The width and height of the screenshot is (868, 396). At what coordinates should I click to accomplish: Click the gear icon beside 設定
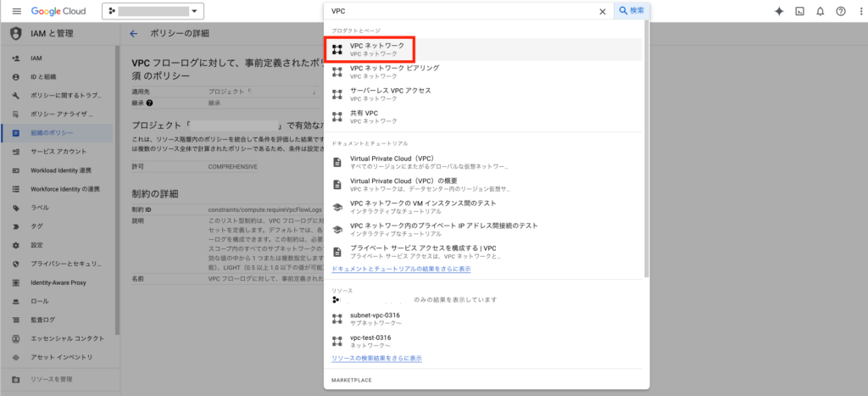tap(16, 245)
